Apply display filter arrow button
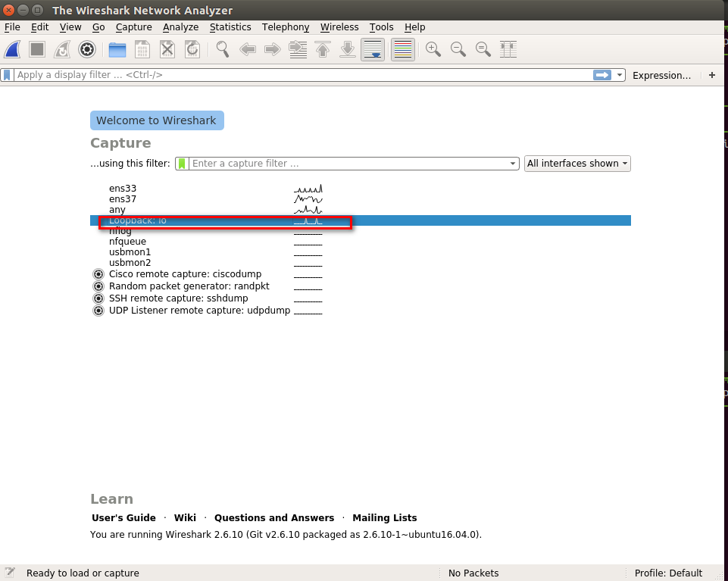The image size is (728, 581). (x=602, y=75)
